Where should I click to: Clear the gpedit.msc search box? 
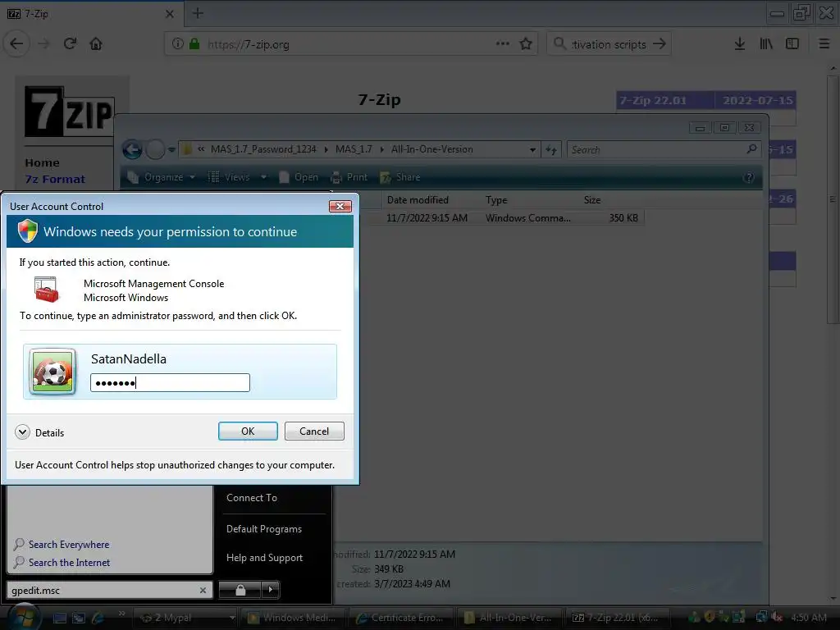click(203, 591)
